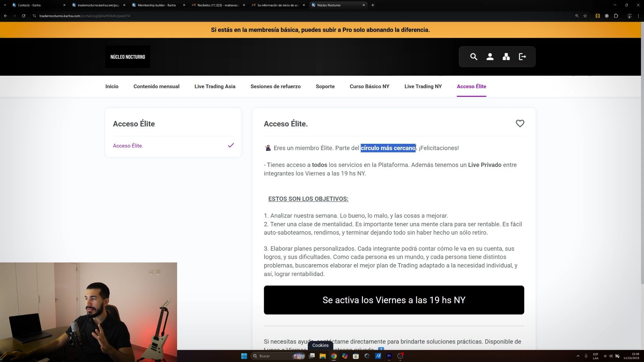Reload the page with the refresh icon

click(23, 16)
